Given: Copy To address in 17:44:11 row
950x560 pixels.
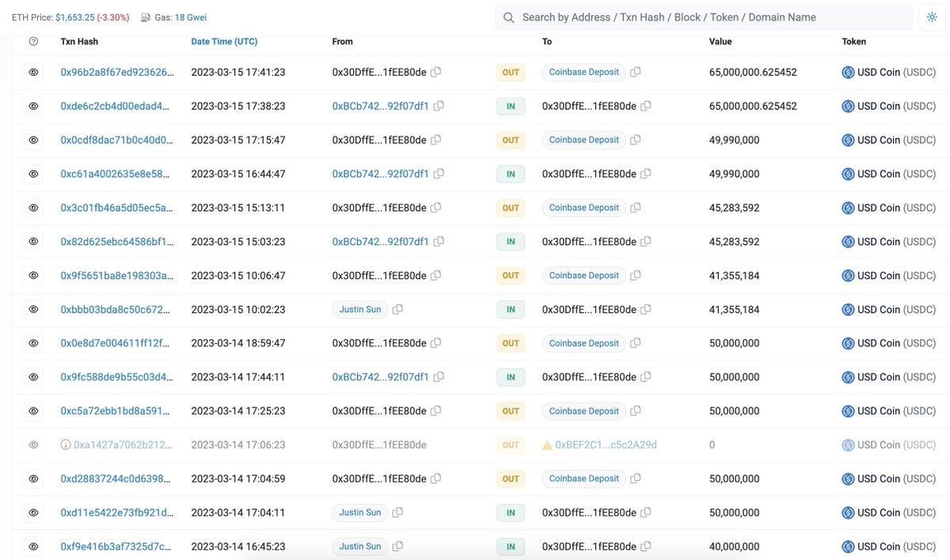Looking at the screenshot, I should pyautogui.click(x=646, y=377).
